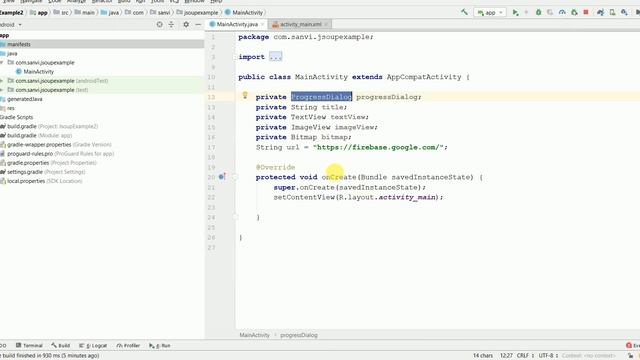Select the MainActivity.java editor tab
The height and width of the screenshot is (360, 640).
tap(237, 24)
